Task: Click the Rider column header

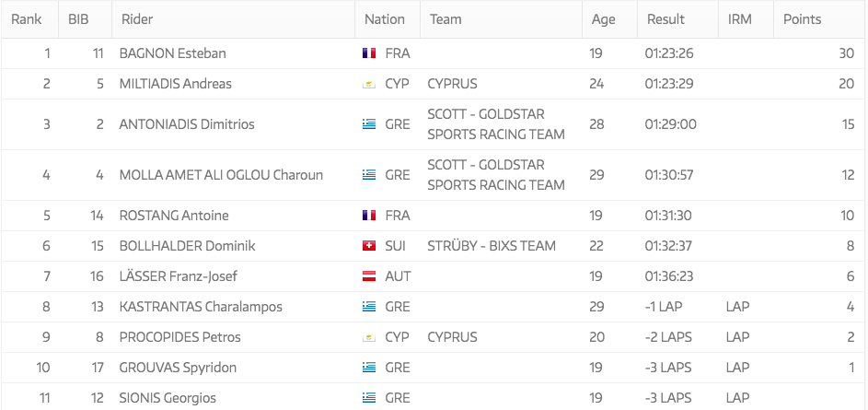Action: point(136,19)
